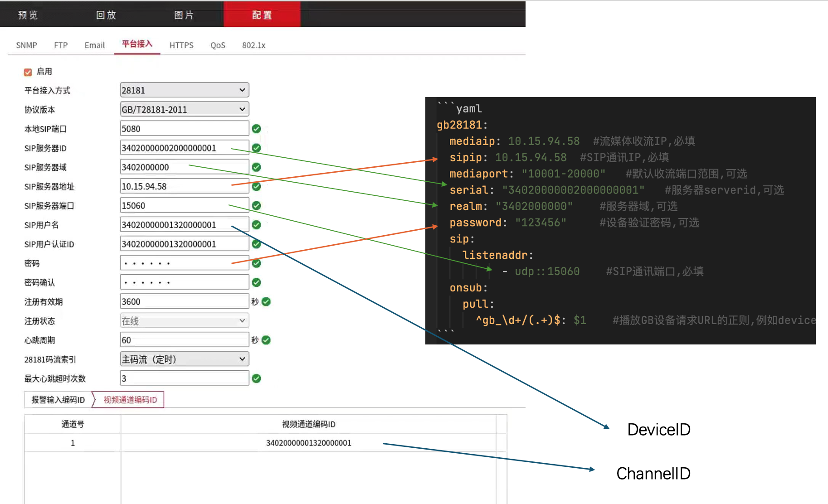
Task: Open the SNMP settings tab
Action: pyautogui.click(x=26, y=45)
